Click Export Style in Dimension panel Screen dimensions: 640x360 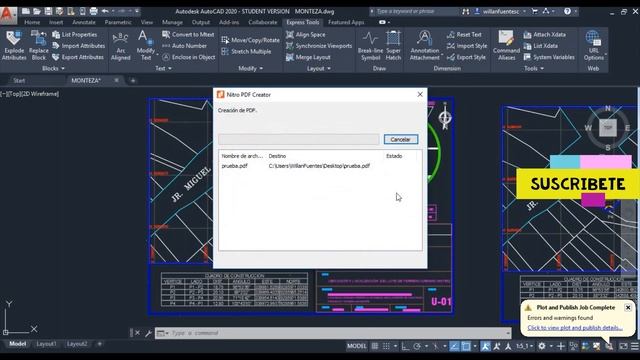click(467, 57)
